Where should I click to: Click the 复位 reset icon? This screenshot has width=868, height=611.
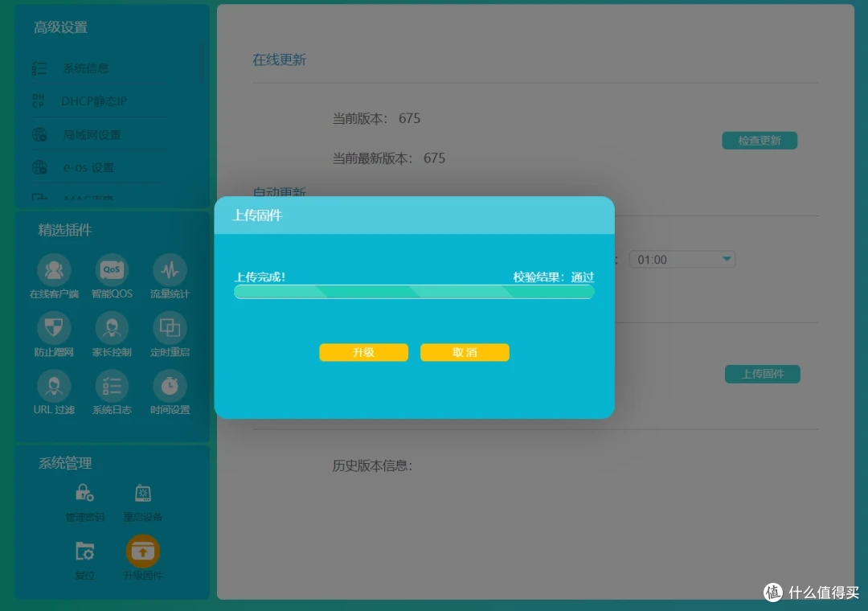coord(84,552)
